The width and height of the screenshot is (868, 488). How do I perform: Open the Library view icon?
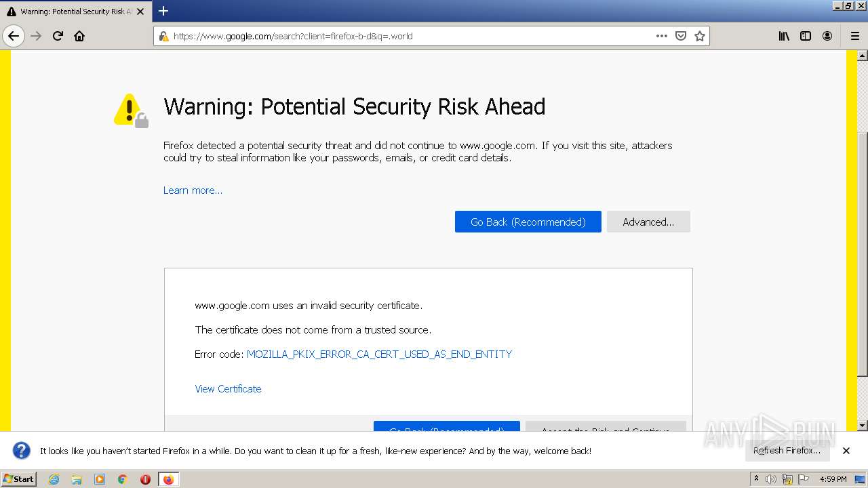tap(784, 36)
